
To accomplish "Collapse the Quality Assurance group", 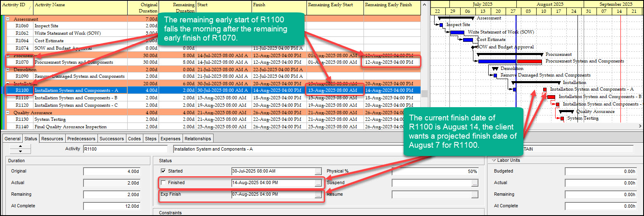I will 8,113.
